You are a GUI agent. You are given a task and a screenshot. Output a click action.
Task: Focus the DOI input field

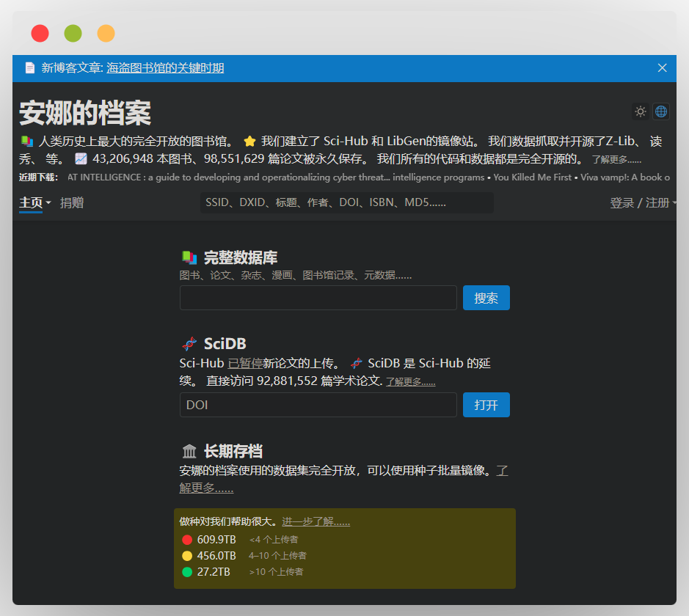point(318,405)
